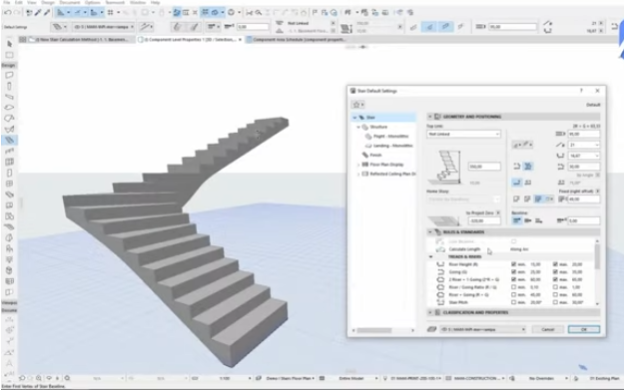This screenshot has width=624, height=390.
Task: Toggle the Going min. checkbox
Action: pos(513,272)
